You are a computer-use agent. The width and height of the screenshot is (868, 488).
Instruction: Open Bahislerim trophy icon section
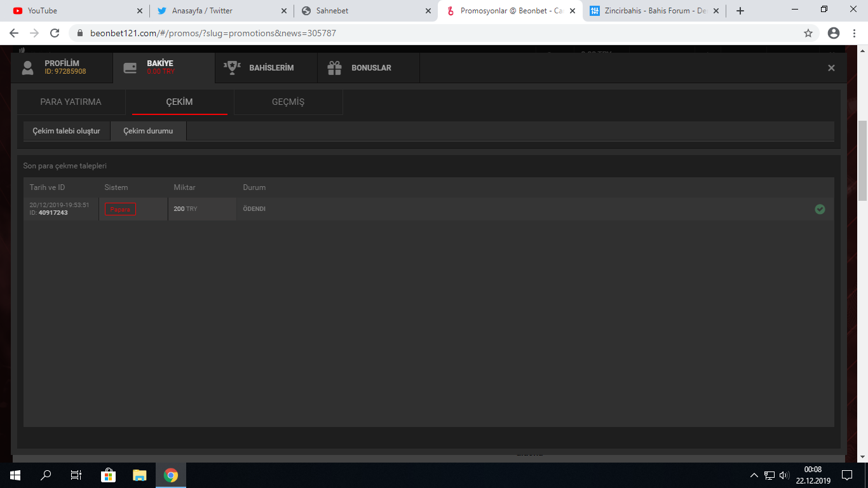pyautogui.click(x=232, y=68)
